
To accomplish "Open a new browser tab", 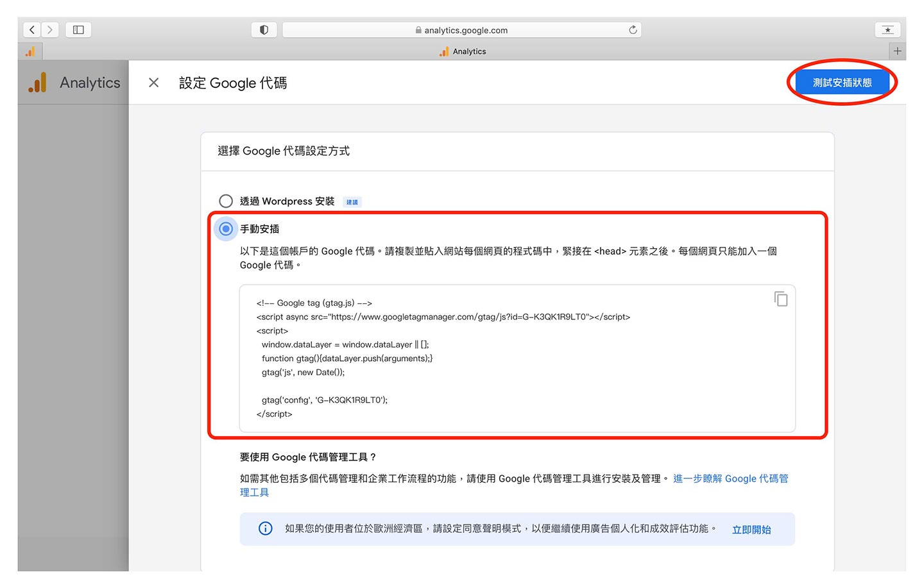I will (897, 51).
